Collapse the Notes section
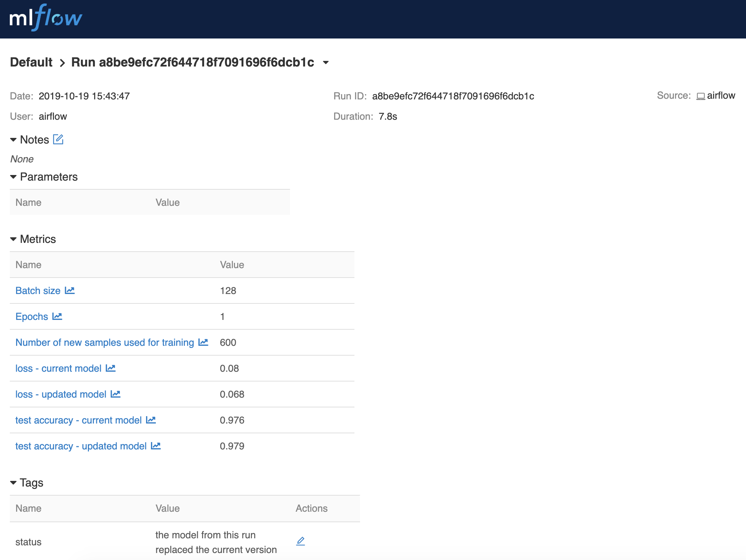Screen dimensions: 746x560 point(13,140)
